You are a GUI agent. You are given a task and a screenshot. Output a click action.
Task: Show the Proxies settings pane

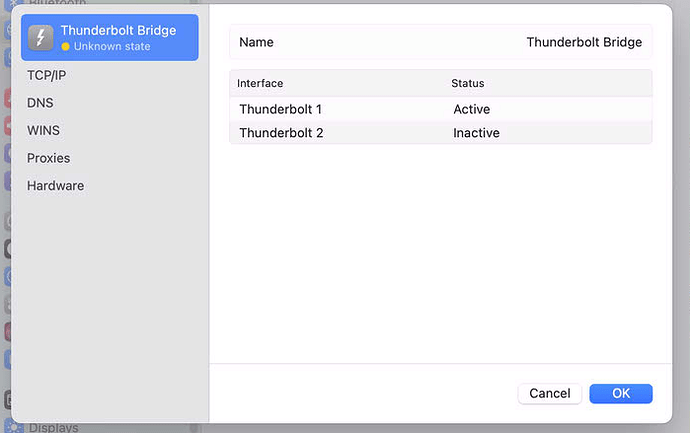(x=48, y=158)
